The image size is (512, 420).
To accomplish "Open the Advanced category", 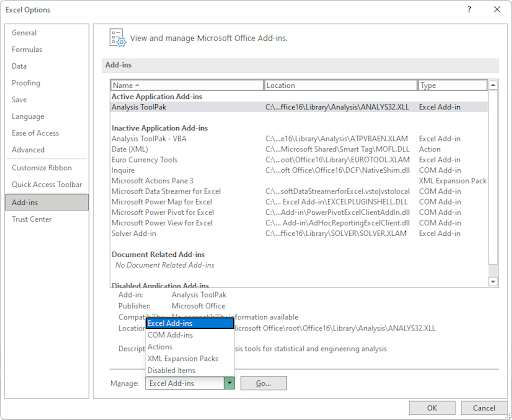I will coord(28,150).
